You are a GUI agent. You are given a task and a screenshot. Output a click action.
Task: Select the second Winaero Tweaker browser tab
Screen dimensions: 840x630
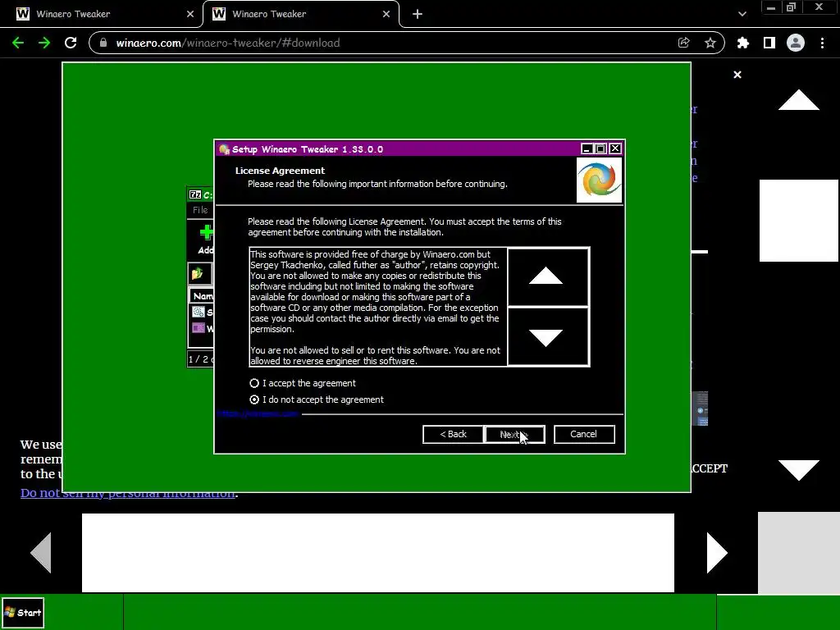[300, 14]
